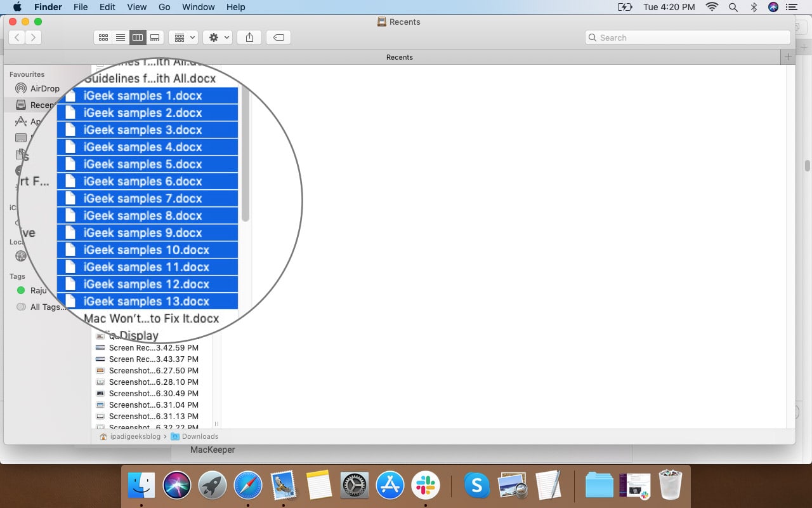This screenshot has width=812, height=508.
Task: Launch Safari from the Dock
Action: 247,485
